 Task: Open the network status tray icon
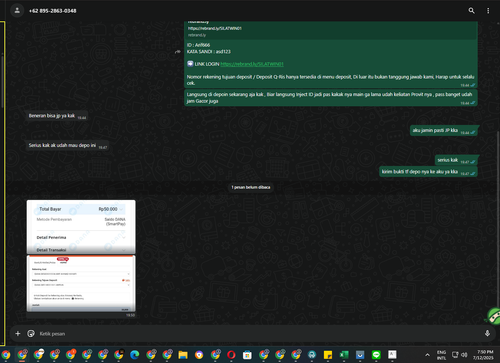point(455,355)
